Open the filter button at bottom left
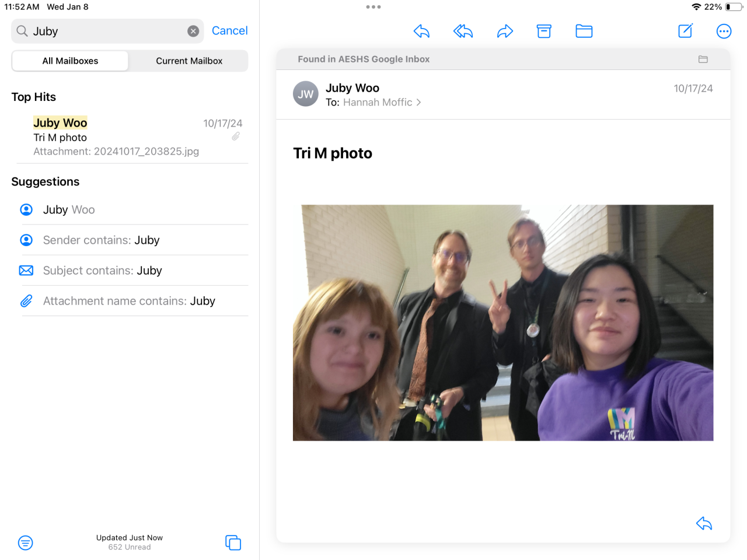This screenshot has width=747, height=560. point(26,543)
